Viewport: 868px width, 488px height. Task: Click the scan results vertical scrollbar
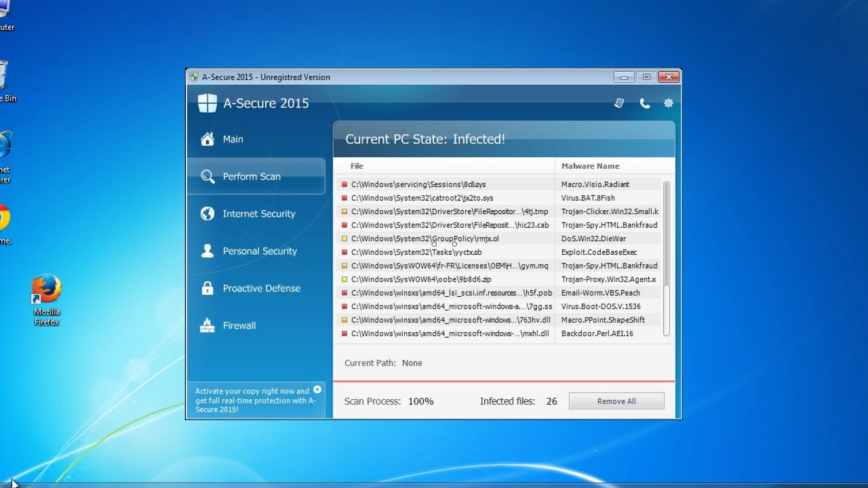tap(667, 258)
